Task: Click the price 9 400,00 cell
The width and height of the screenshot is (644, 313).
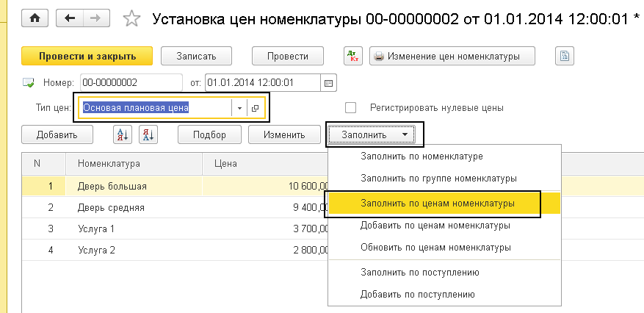Action: [266, 207]
